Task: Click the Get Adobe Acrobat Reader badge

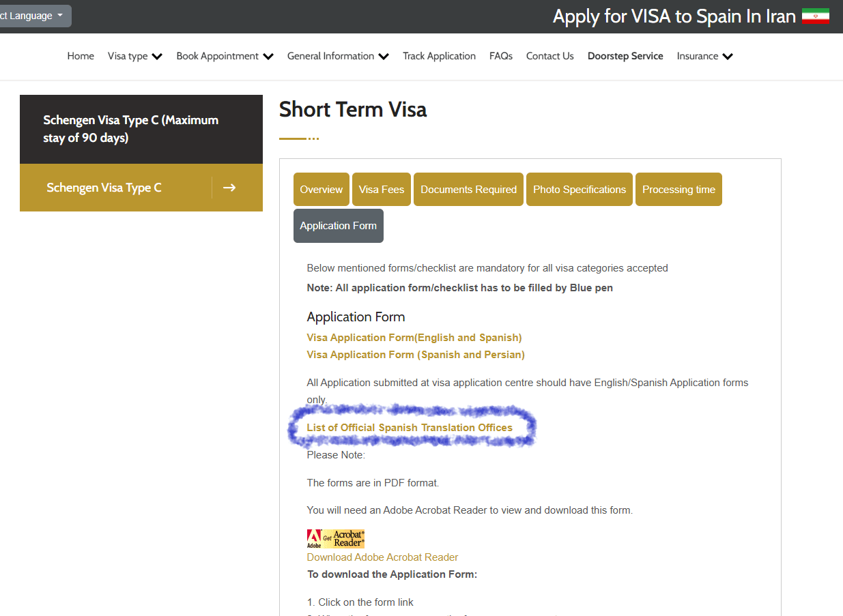Action: coord(335,538)
